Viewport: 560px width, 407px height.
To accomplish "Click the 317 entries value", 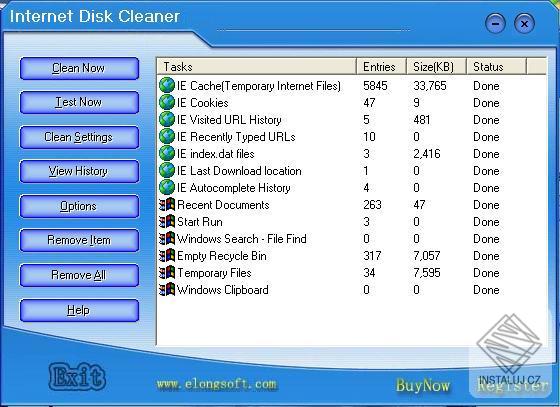I will (x=372, y=256).
